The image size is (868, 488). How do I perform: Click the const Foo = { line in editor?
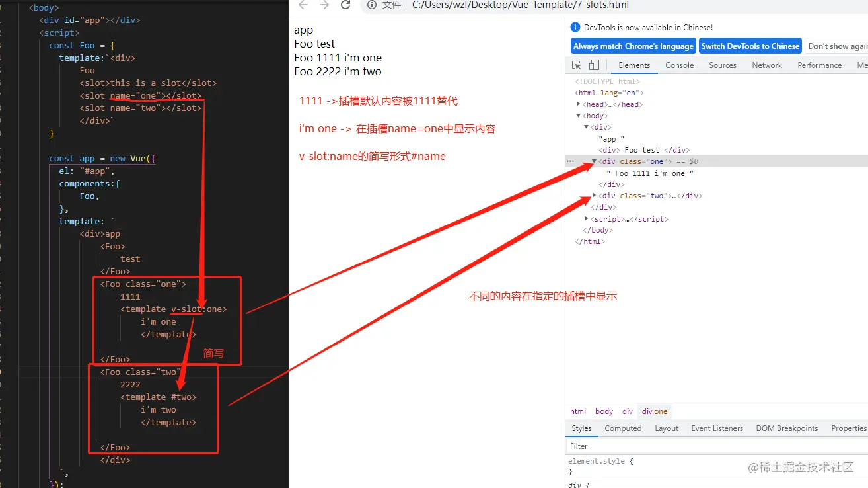(82, 46)
